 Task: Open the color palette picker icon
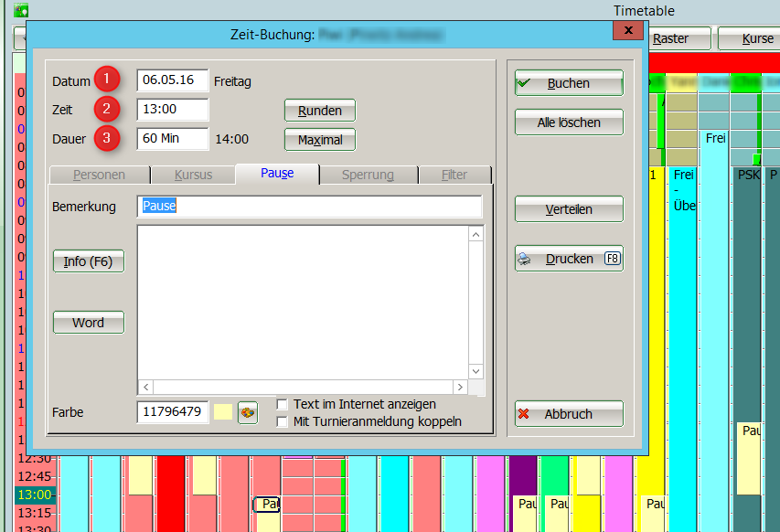[247, 412]
